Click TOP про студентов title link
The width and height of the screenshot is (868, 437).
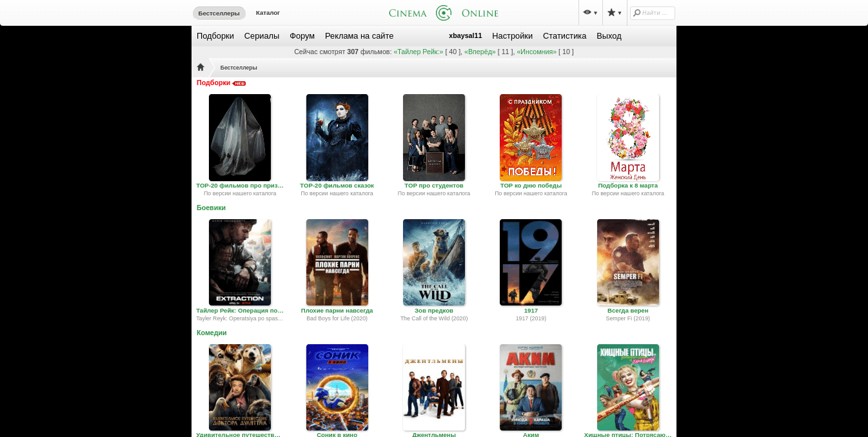pos(434,186)
